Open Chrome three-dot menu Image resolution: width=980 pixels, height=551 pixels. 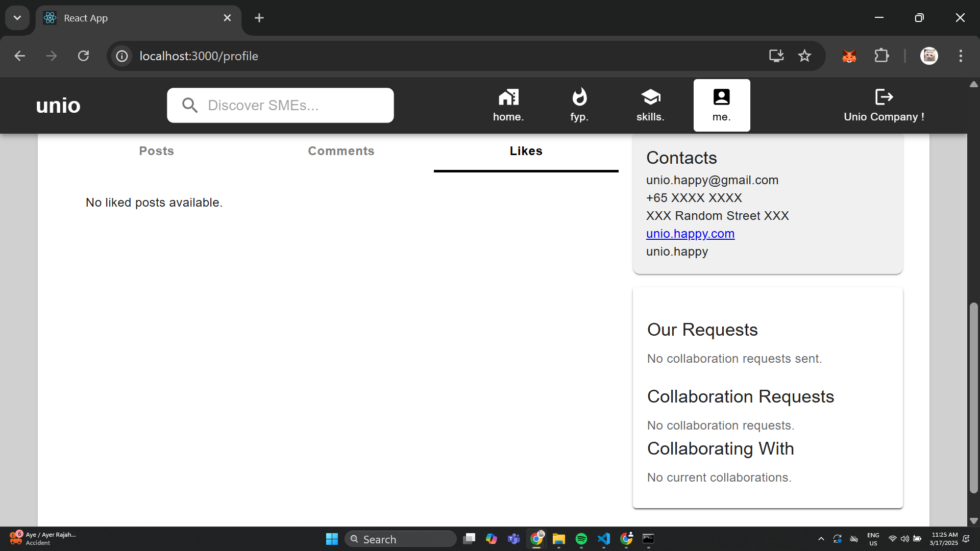point(961,56)
